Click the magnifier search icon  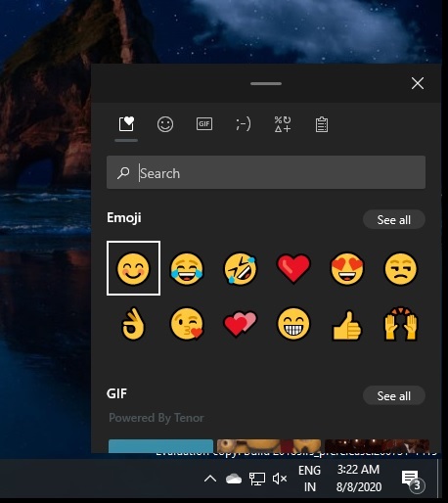[x=123, y=173]
